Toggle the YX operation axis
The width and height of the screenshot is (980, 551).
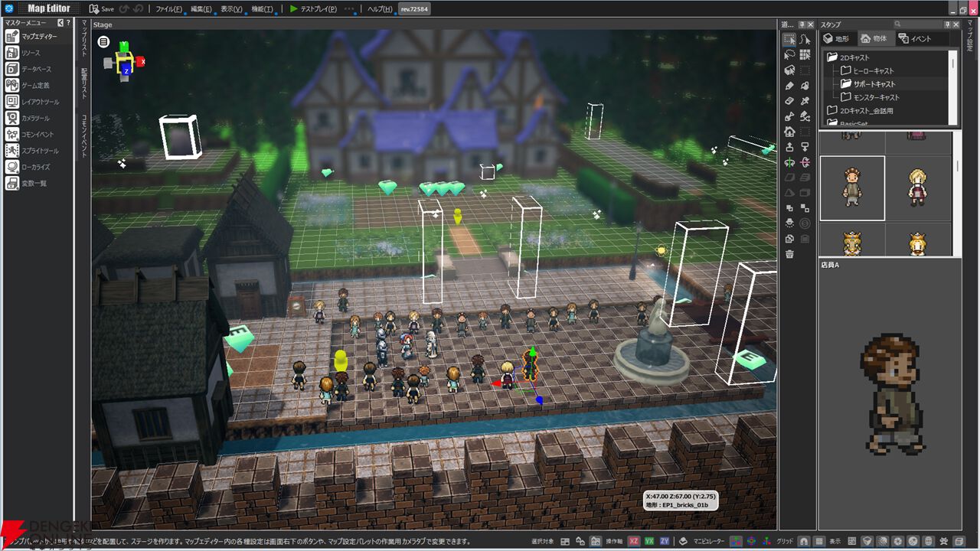click(649, 541)
